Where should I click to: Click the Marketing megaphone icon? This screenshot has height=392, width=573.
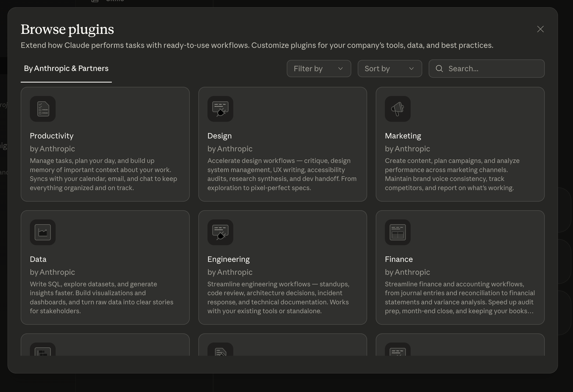pyautogui.click(x=397, y=109)
